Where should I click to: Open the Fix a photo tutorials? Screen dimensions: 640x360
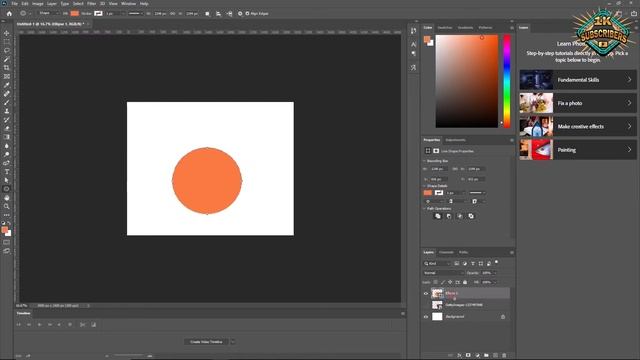point(578,103)
